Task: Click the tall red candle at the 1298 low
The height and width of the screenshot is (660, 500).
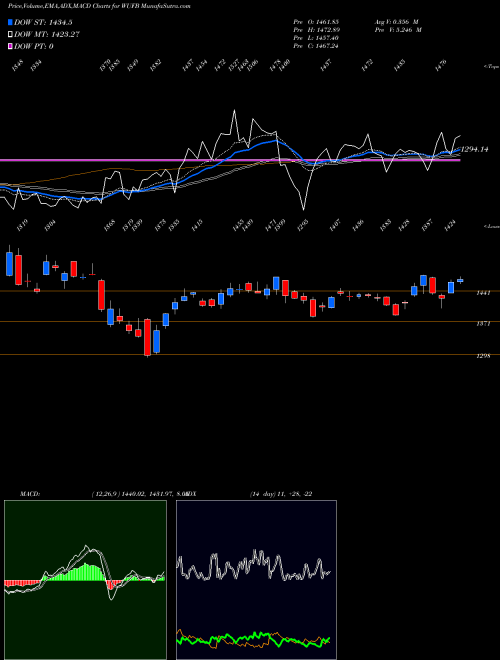Action: (147, 337)
